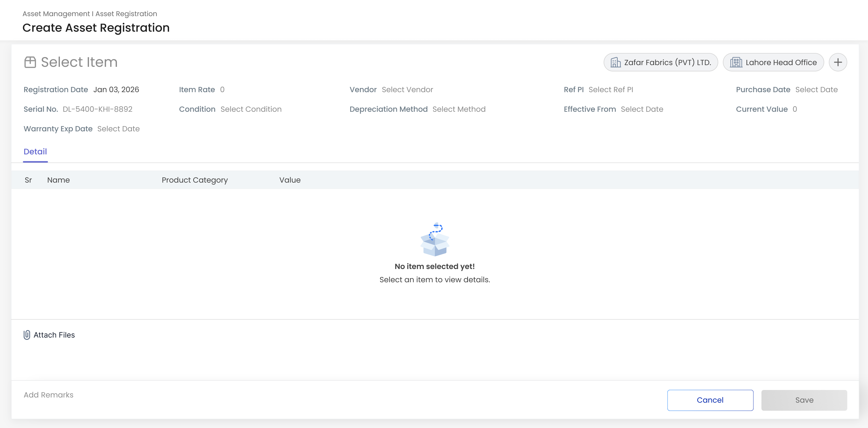Screen dimensions: 868x428
Task: Open the Select Ref PI dropdown
Action: point(611,90)
